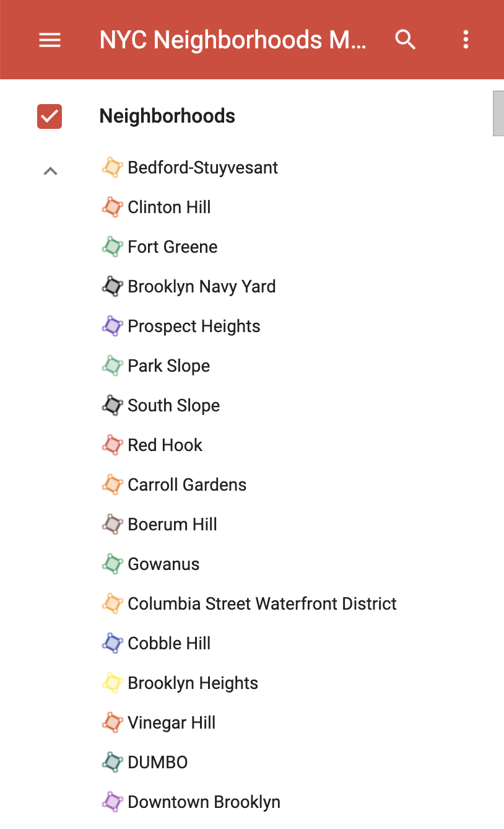Click the Prospect Heights purple polygon icon

(113, 326)
